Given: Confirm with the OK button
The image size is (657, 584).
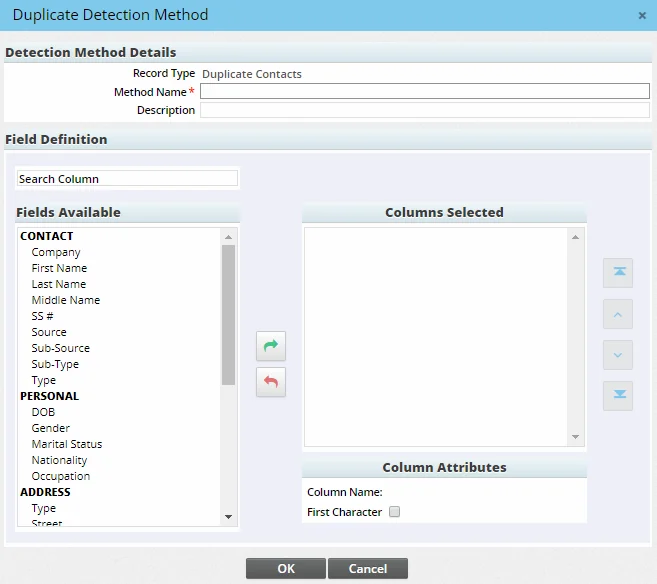Looking at the screenshot, I should (286, 568).
